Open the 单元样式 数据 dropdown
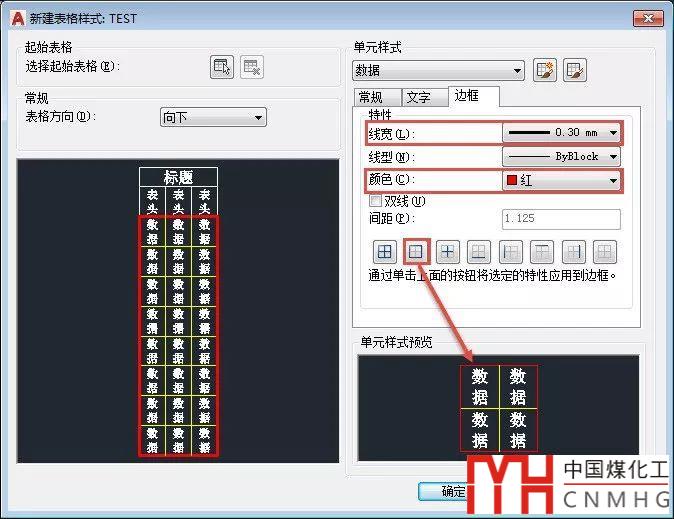The height and width of the screenshot is (519, 674). click(x=438, y=71)
